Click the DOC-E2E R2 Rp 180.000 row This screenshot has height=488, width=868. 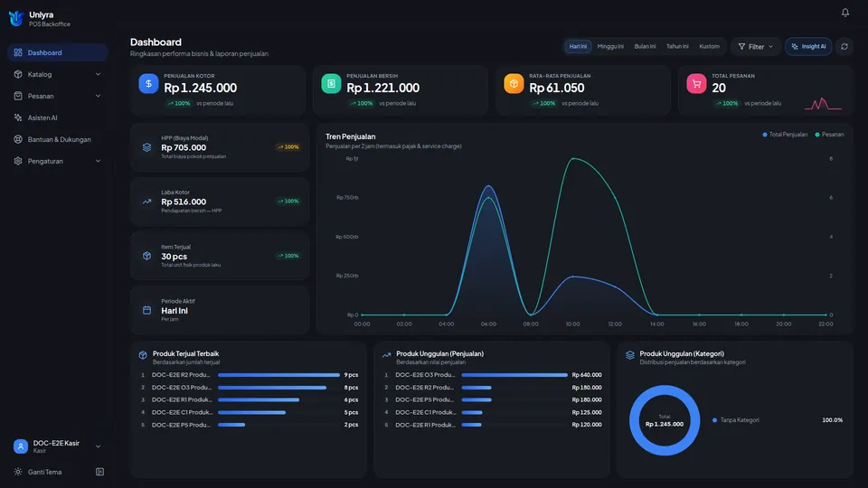point(493,388)
